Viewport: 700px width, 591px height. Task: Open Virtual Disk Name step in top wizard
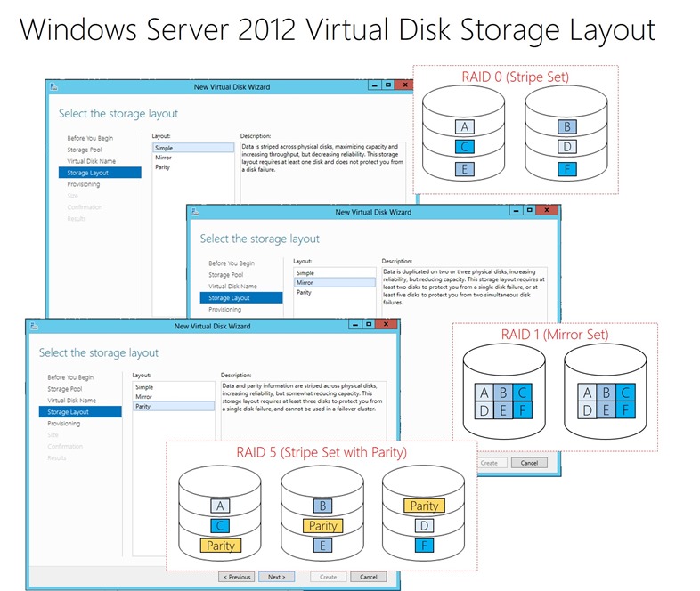pyautogui.click(x=92, y=161)
